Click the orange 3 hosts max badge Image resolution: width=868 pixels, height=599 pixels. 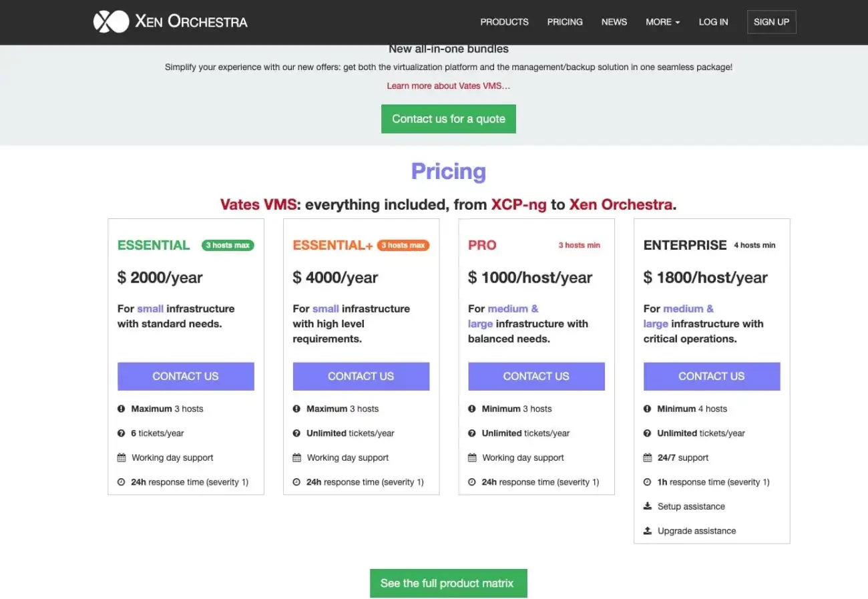[x=403, y=245]
